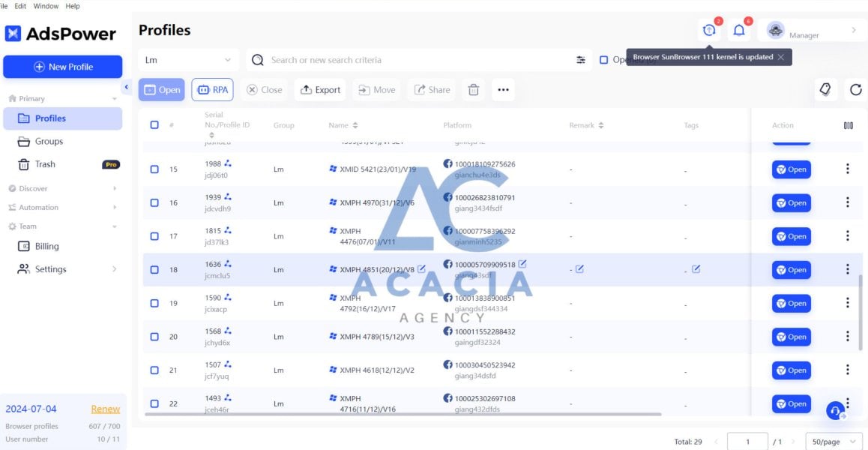
Task: Open the support chat headset button
Action: pos(835,411)
